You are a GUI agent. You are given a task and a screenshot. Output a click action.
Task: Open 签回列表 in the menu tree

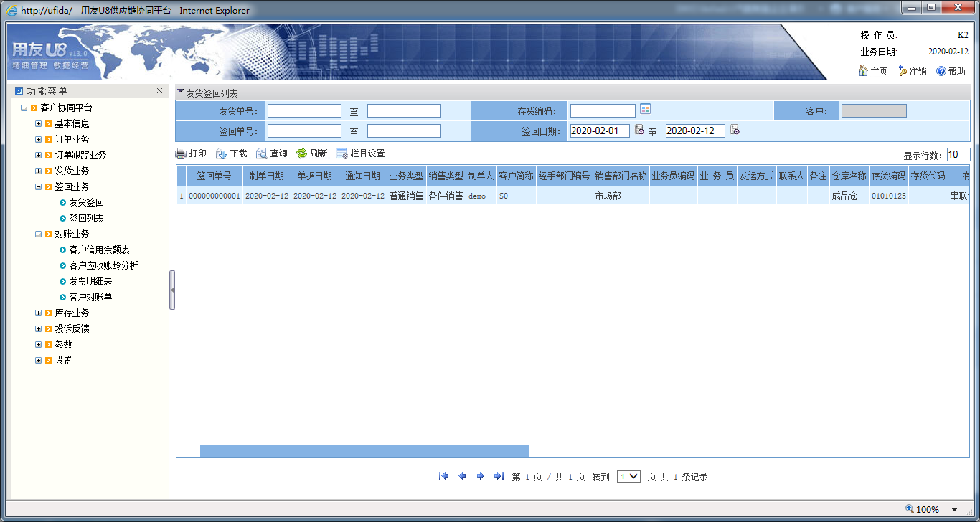86,218
